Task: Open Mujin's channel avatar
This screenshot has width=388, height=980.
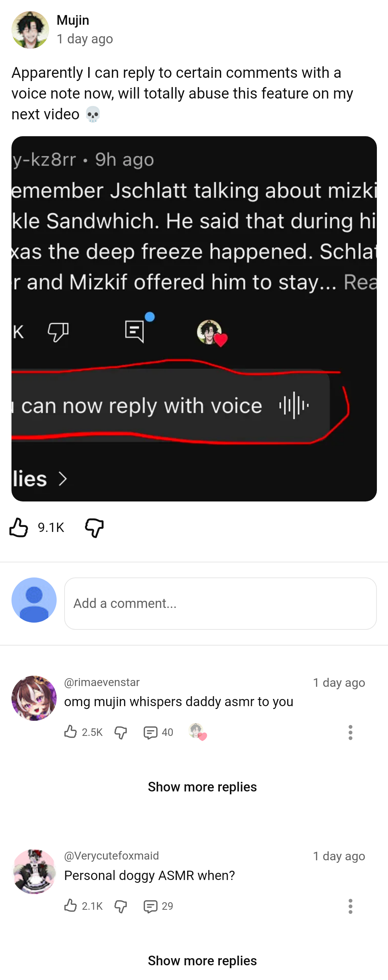Action: click(x=30, y=30)
